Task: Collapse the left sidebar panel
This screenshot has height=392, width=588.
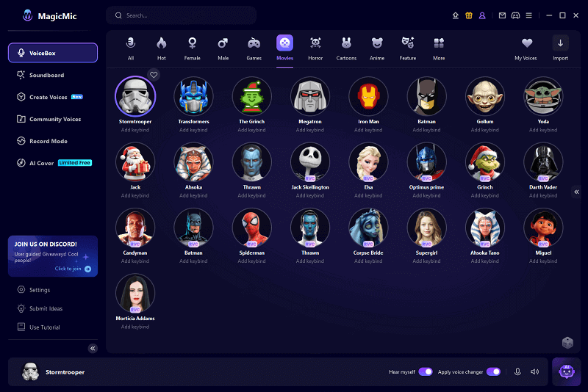Action: [x=93, y=348]
